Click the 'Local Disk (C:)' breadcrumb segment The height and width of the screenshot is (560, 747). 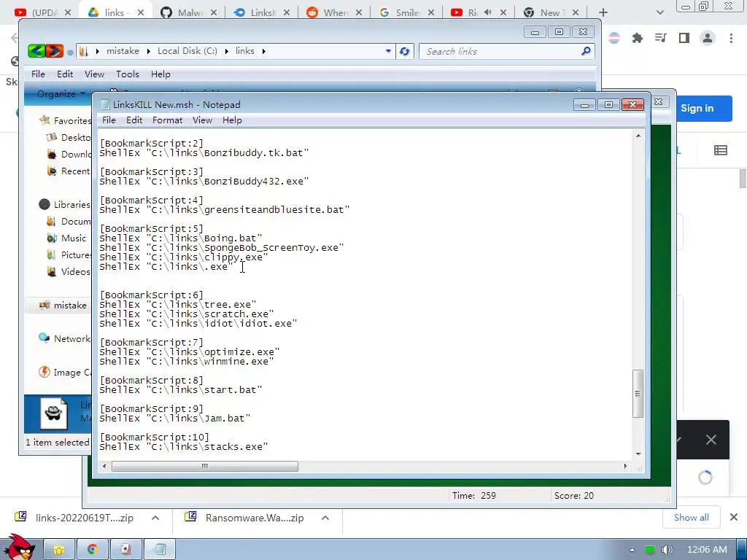pos(187,51)
